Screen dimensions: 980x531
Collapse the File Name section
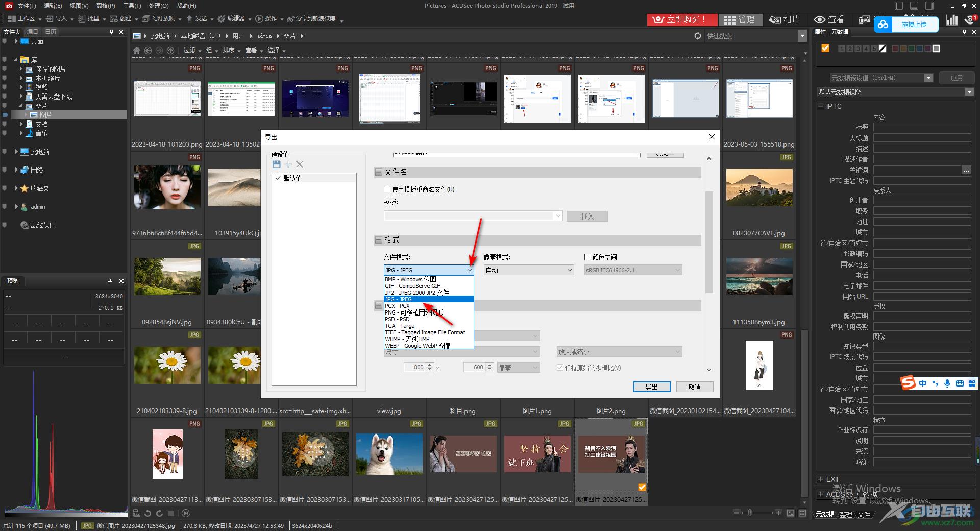pyautogui.click(x=379, y=172)
